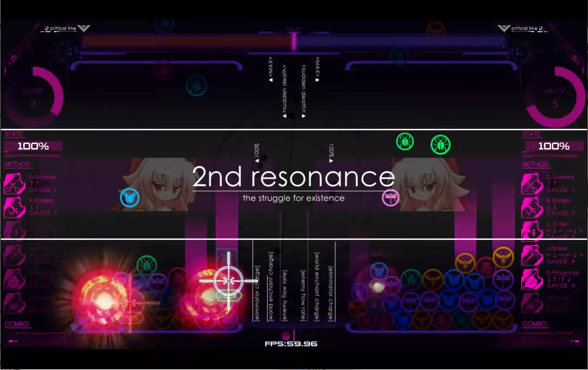Click the FPS:59.96 counter

click(291, 344)
